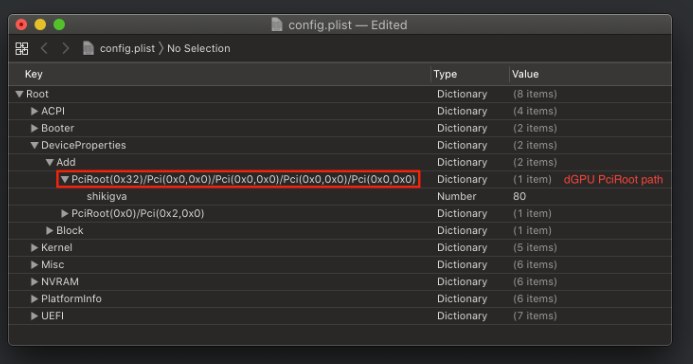Select the PciRoot(0x0)/Pci(0x2,0x0) key
This screenshot has height=364, width=693.
click(137, 214)
